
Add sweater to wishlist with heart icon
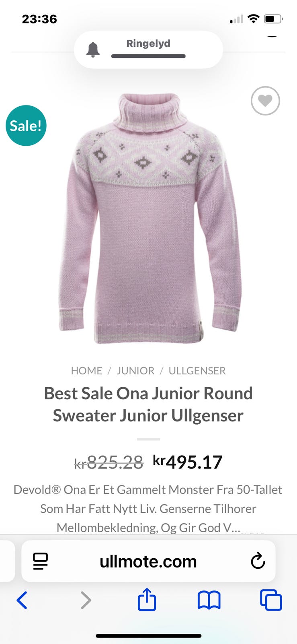coord(265,101)
